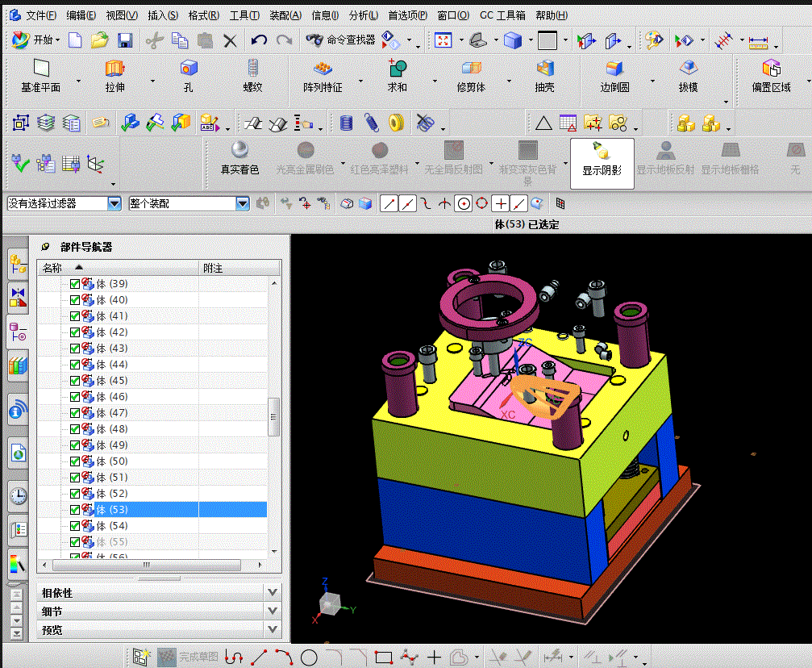Click the Delete X icon
812x668 pixels.
pyautogui.click(x=230, y=40)
